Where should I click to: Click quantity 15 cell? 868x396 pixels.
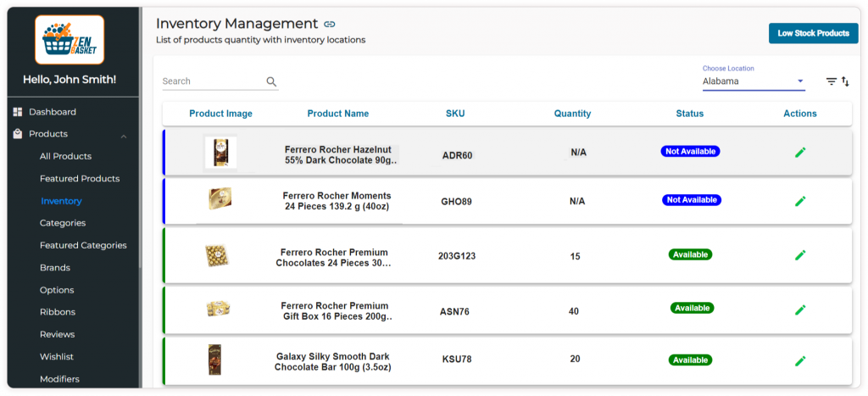[x=576, y=256]
